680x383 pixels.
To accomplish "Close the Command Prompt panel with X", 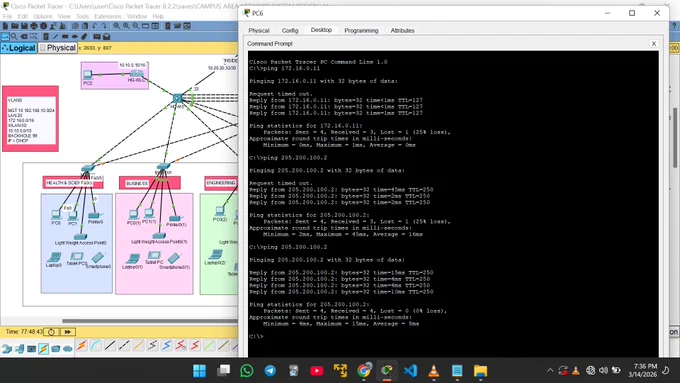I will click(654, 43).
